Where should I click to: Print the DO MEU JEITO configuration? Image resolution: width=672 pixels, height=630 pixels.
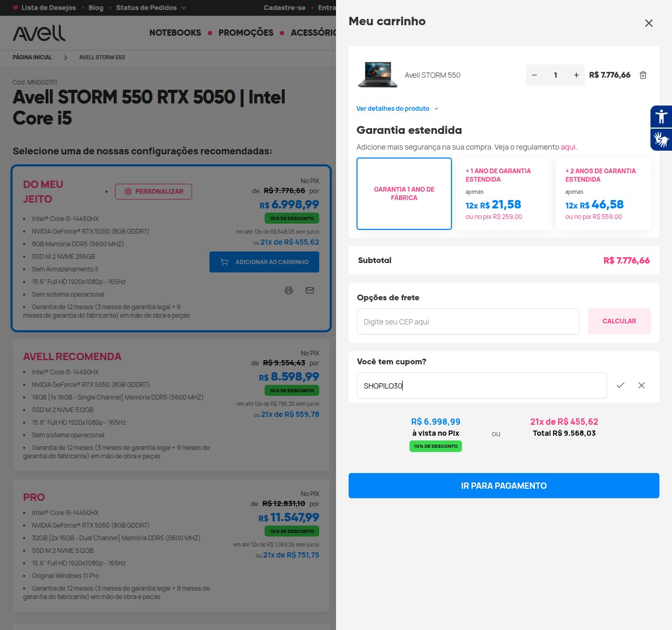289,290
